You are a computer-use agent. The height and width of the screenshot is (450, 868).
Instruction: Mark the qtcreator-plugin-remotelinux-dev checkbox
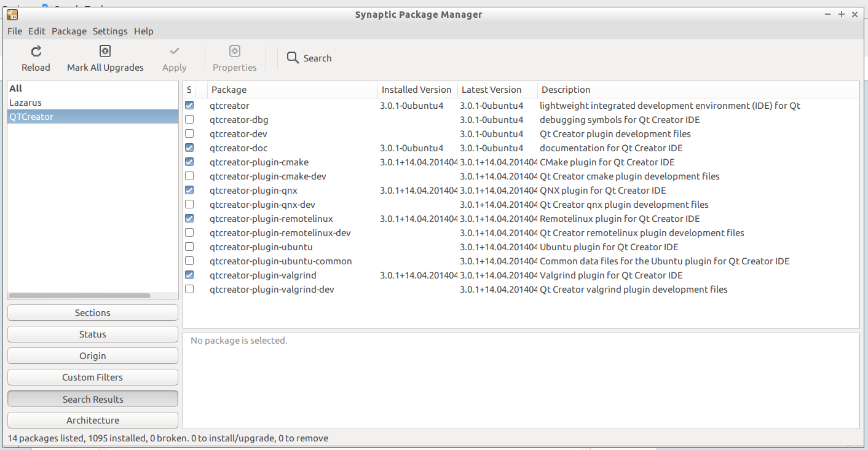189,232
